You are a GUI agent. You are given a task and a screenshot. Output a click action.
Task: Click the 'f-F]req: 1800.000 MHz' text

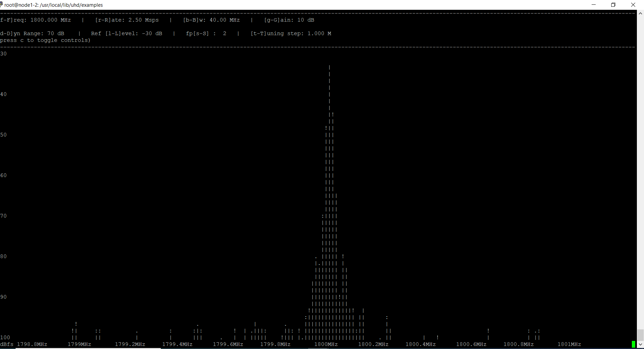point(35,20)
